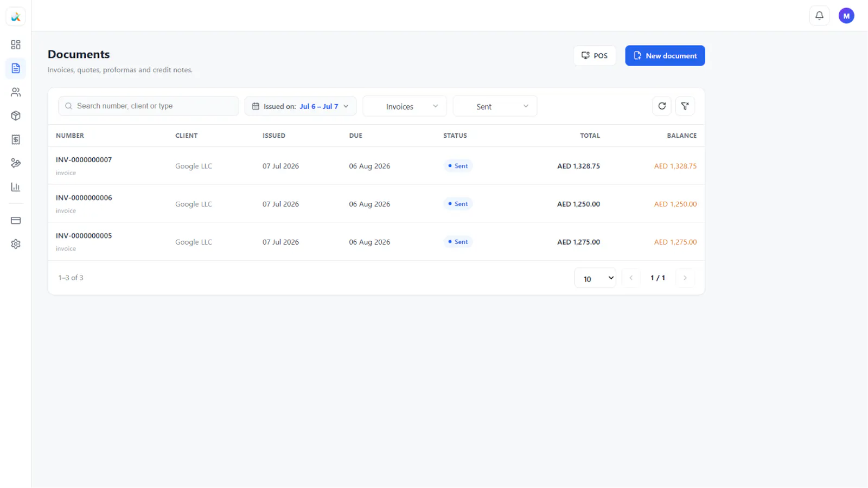Click the DUE column header
The image size is (868, 488).
[x=356, y=136]
